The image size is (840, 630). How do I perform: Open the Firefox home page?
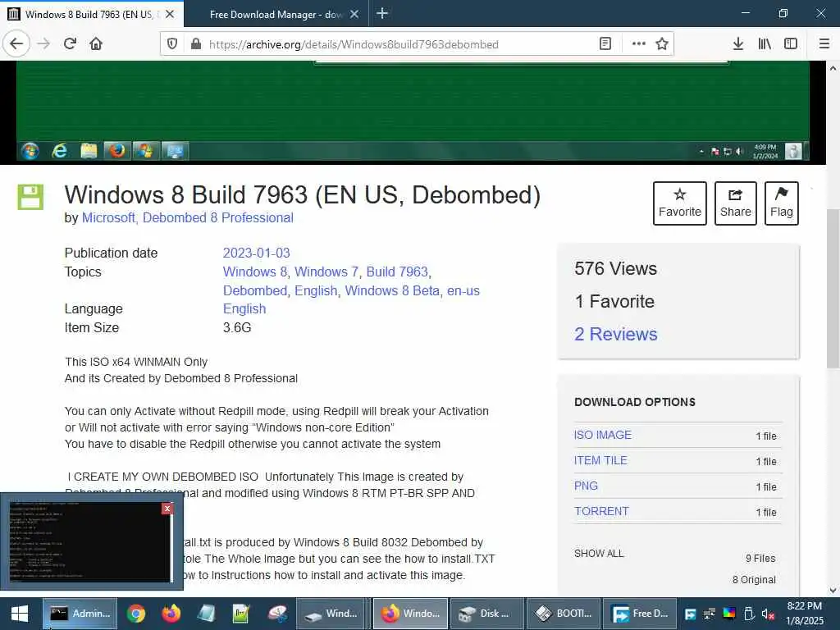click(96, 44)
